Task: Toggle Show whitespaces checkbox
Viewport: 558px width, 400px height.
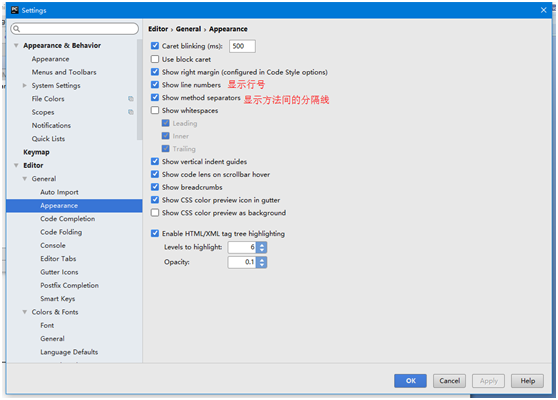Action: pos(155,110)
